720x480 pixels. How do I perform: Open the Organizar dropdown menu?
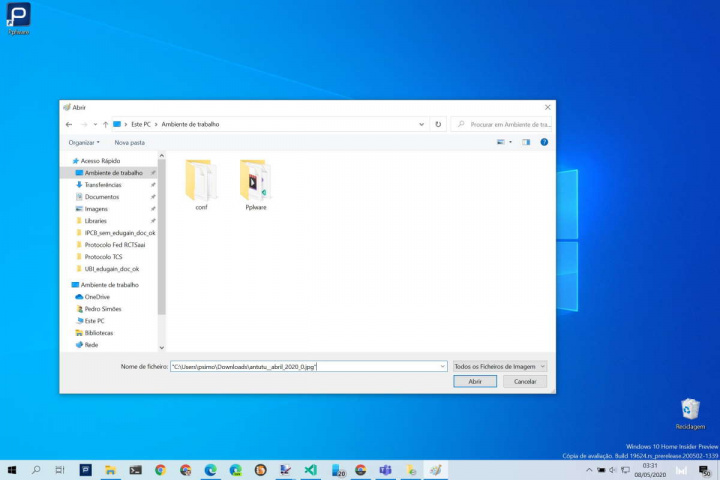[83, 143]
